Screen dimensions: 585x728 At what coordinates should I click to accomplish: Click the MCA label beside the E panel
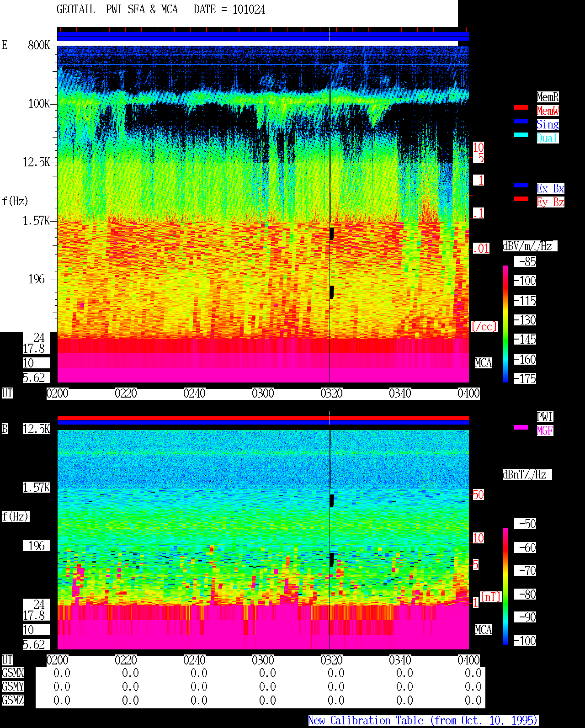(x=484, y=363)
